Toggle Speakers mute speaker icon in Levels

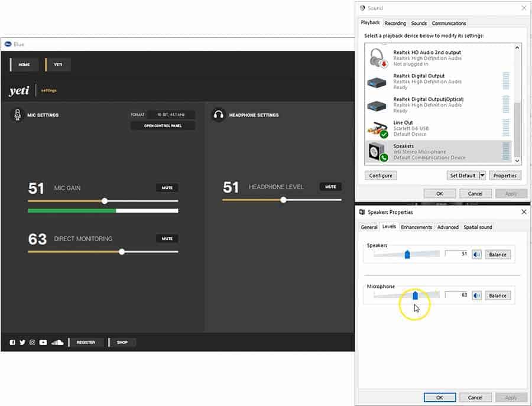click(476, 254)
